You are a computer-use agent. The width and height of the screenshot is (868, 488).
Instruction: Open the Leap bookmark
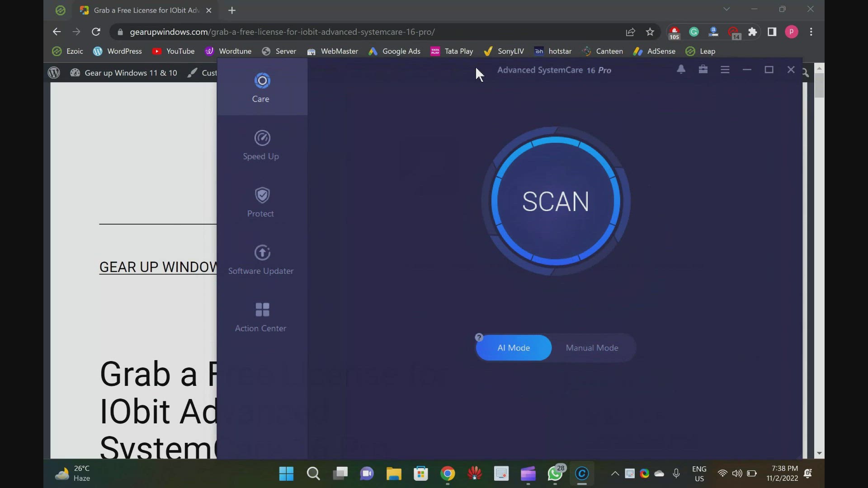tap(701, 51)
